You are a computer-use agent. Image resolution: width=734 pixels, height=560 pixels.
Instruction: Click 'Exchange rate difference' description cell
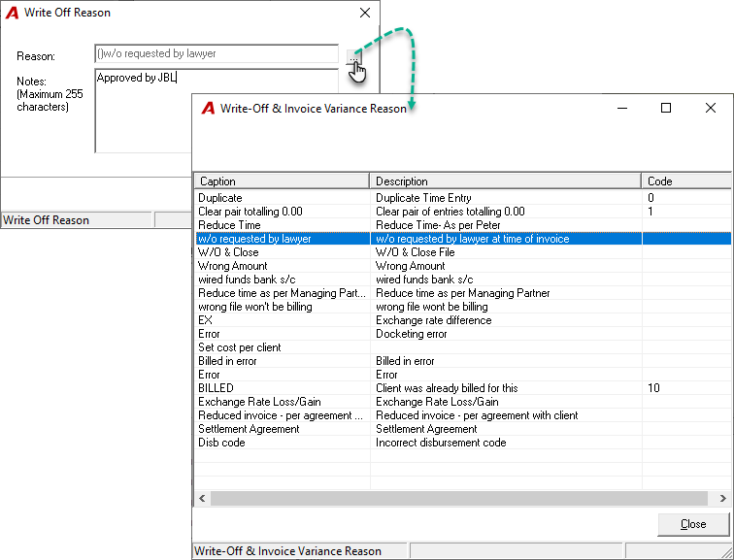(433, 320)
